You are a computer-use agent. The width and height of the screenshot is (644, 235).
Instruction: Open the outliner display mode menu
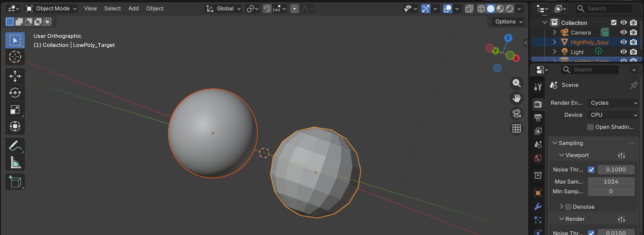tap(560, 9)
